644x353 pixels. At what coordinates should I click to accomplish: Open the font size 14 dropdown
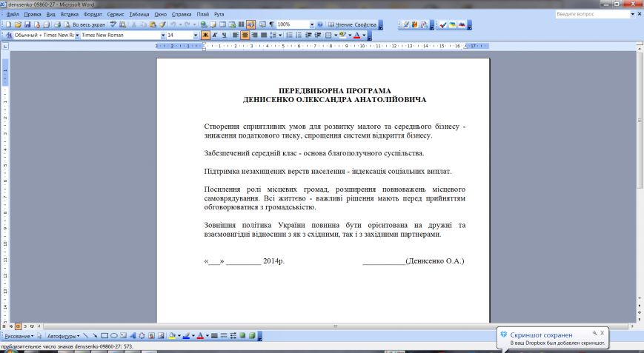(x=196, y=36)
